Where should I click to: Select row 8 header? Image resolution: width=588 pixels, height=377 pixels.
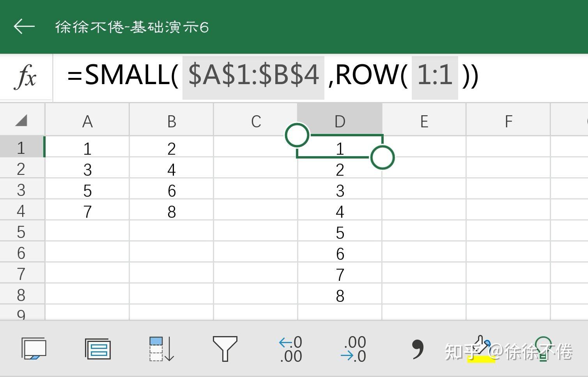pos(22,294)
